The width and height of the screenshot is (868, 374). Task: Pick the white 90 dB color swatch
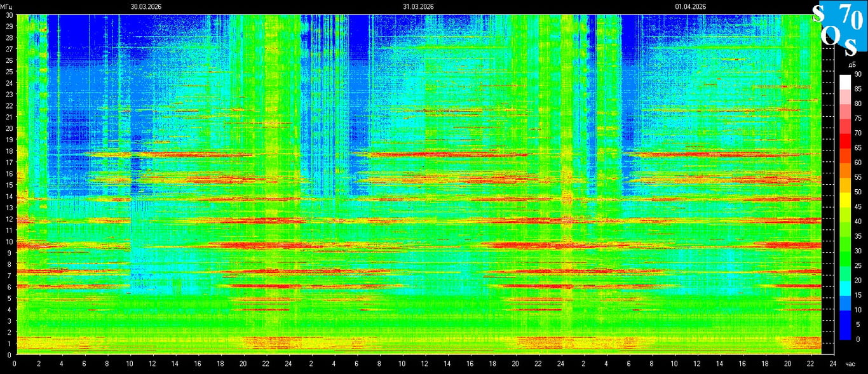pyautogui.click(x=844, y=81)
